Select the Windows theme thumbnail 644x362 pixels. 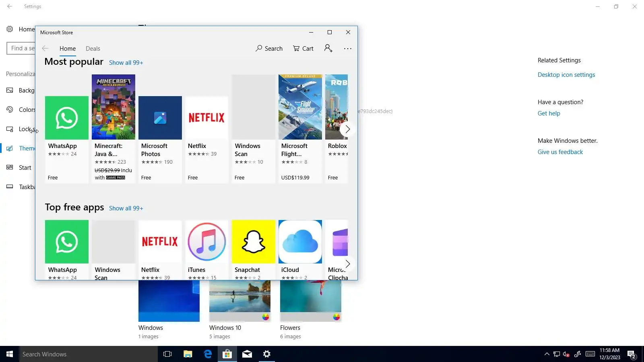pyautogui.click(x=169, y=301)
